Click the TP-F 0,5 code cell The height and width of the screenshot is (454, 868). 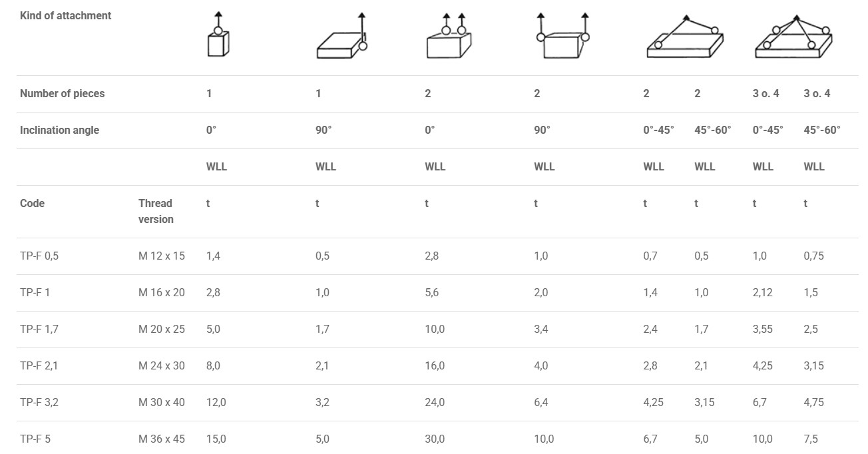pyautogui.click(x=39, y=256)
